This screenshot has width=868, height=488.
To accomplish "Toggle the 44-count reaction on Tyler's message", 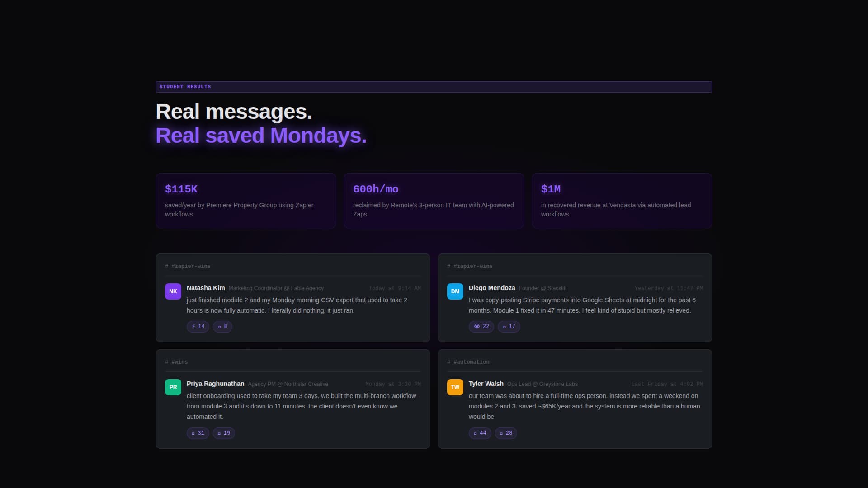I will coord(480,433).
